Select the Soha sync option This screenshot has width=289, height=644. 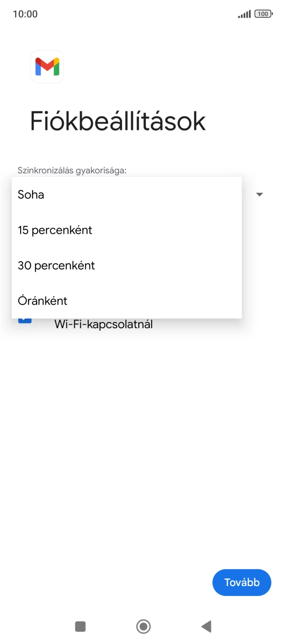coord(31,195)
